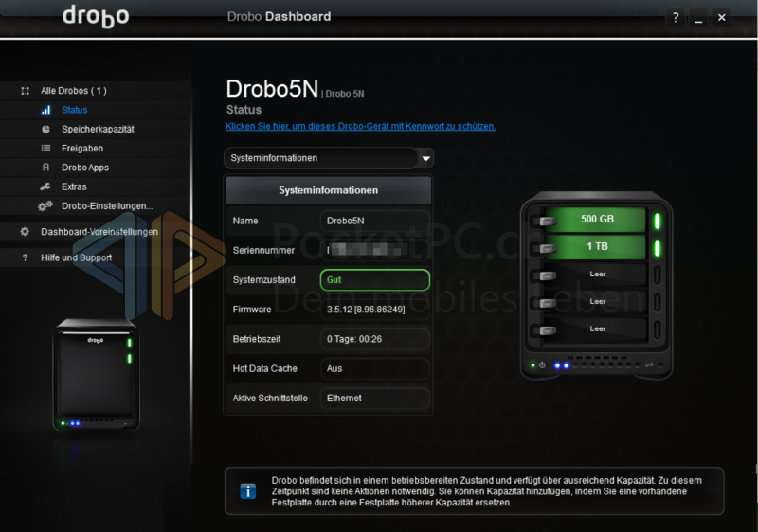This screenshot has height=532, width=758.
Task: Select Alle Drobos (1) entry
Action: coord(74,91)
